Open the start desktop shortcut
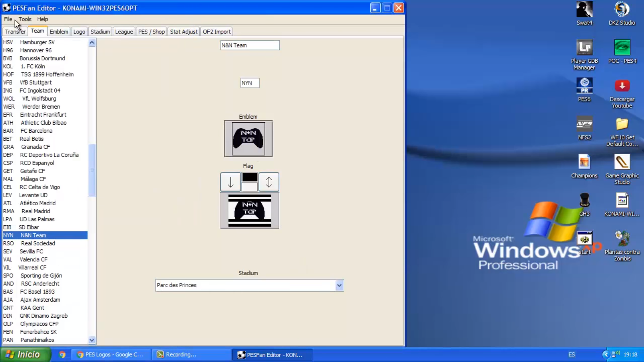The height and width of the screenshot is (362, 644). click(584, 243)
